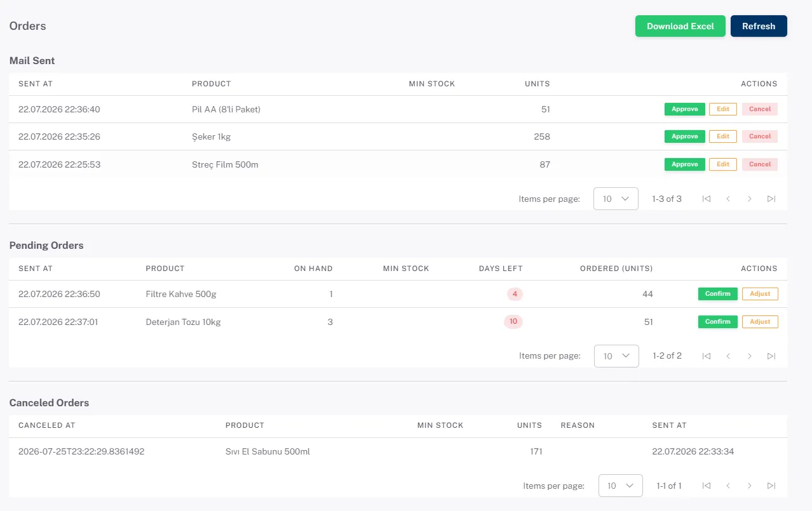812x511 pixels.
Task: Select Şeker 1kg product cell
Action: coord(211,136)
